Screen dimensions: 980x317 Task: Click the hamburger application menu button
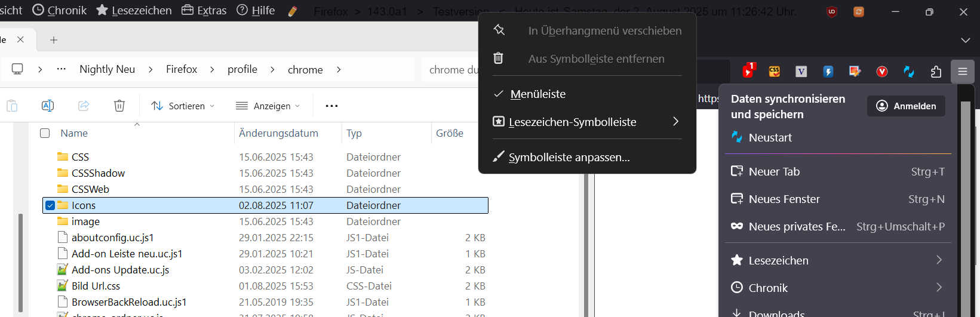963,72
